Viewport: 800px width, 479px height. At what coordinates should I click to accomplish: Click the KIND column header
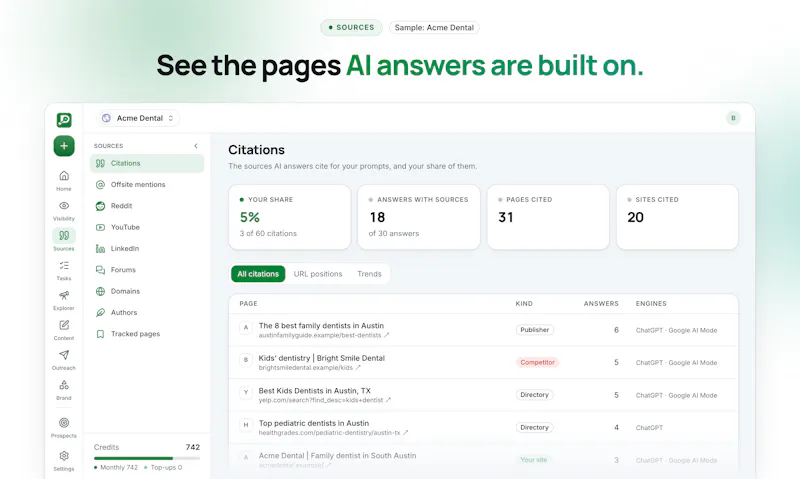pos(524,304)
